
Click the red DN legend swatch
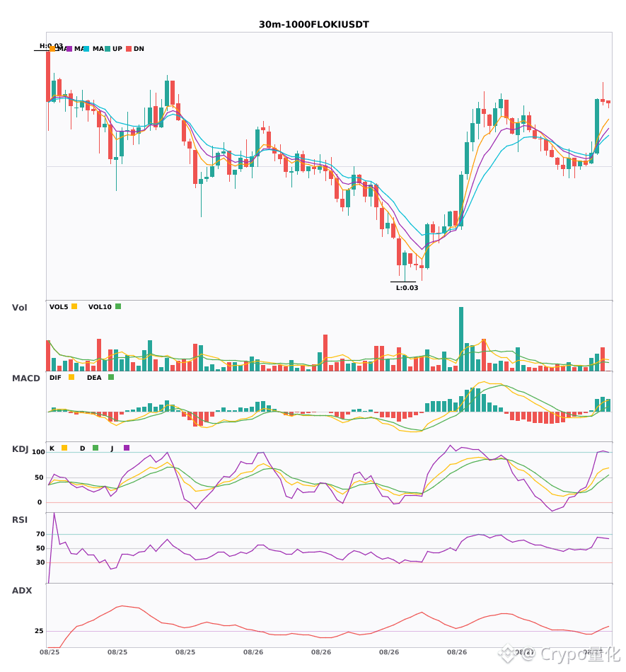coord(129,49)
